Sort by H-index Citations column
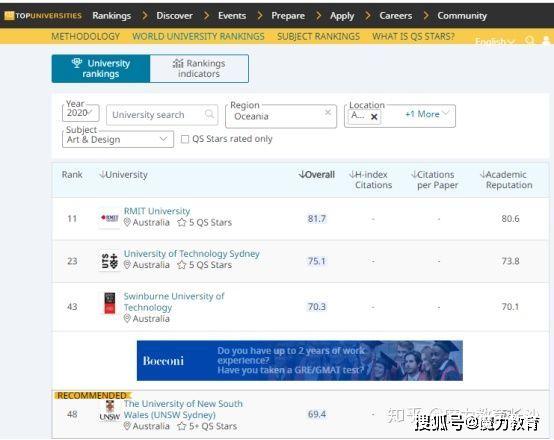554x440 pixels. [371, 180]
